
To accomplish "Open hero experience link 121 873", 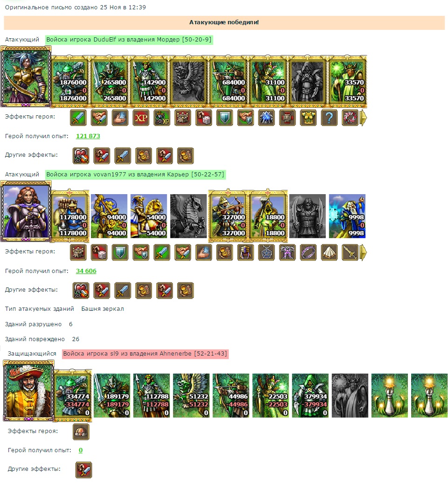I will pyautogui.click(x=88, y=136).
